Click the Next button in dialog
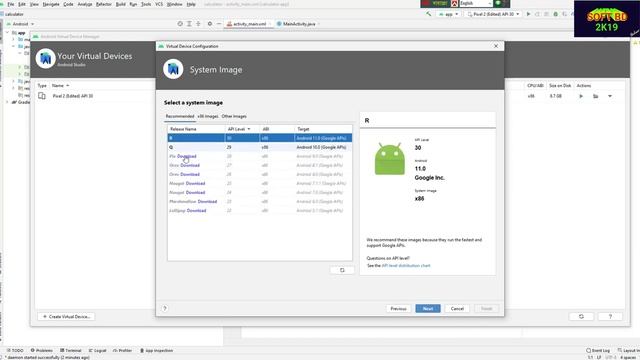Viewport: 640px width, 360px height. coord(428,309)
